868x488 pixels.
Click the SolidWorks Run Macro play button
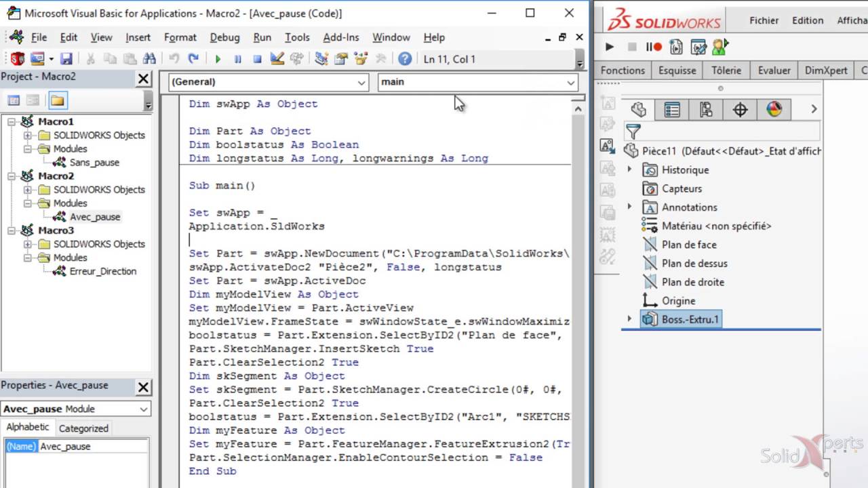pos(609,47)
